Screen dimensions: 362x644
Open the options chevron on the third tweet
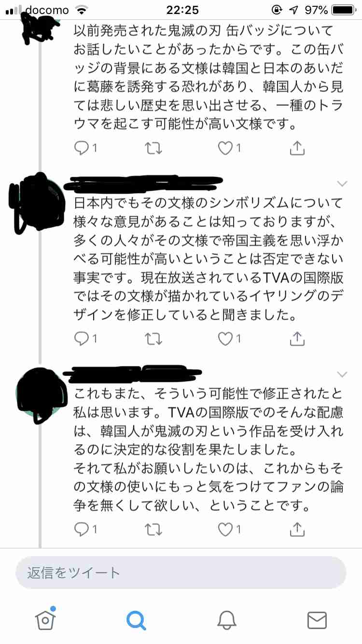342,374
